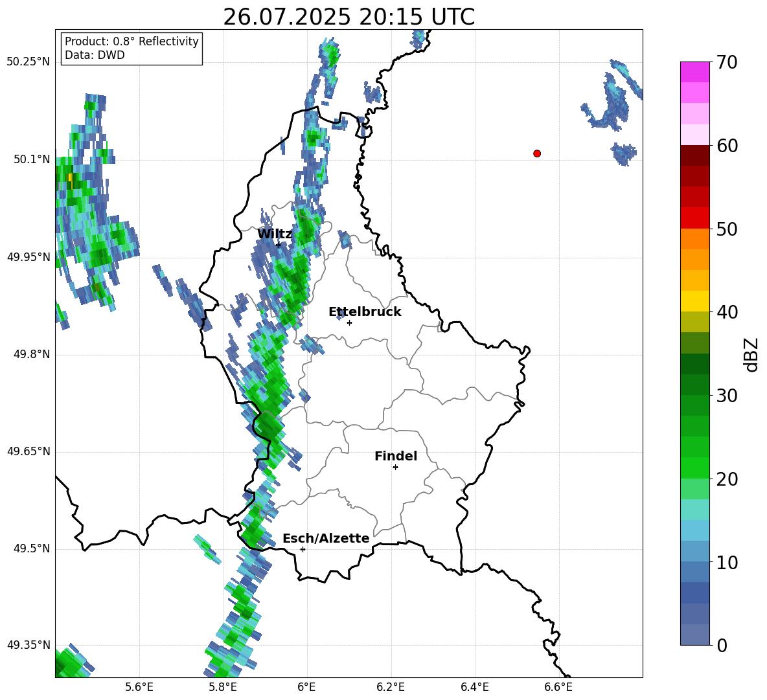This screenshot has width=767, height=700.
Task: Click the 20 colorbar tick label
Action: 726,479
